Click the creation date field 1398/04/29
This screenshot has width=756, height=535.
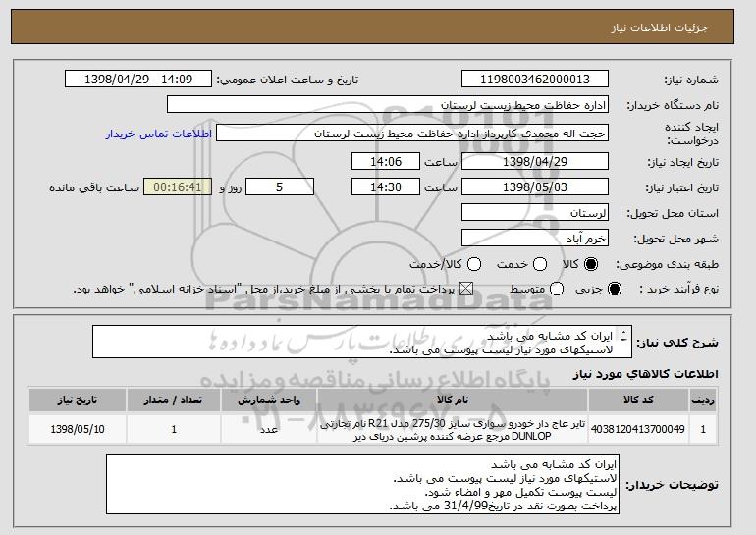point(535,161)
